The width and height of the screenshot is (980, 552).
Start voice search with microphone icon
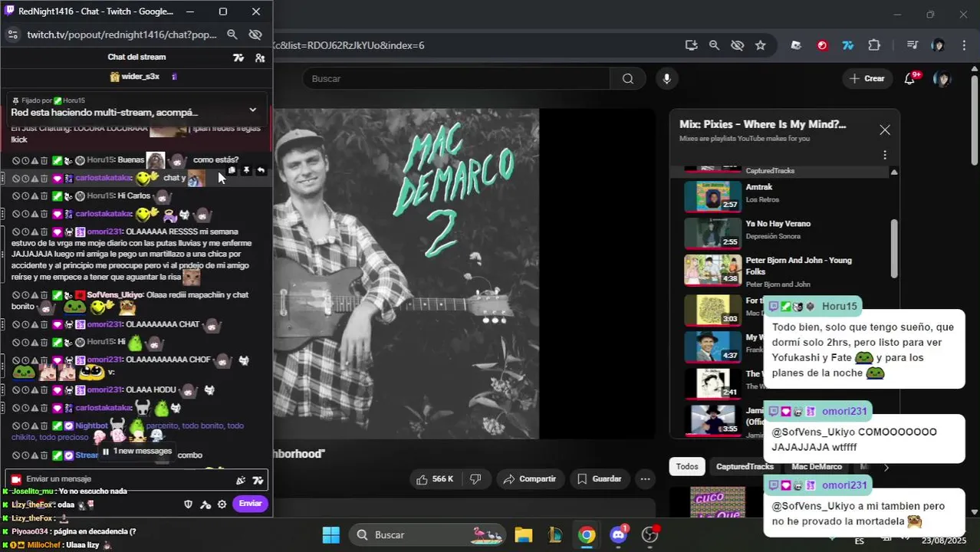click(x=666, y=78)
